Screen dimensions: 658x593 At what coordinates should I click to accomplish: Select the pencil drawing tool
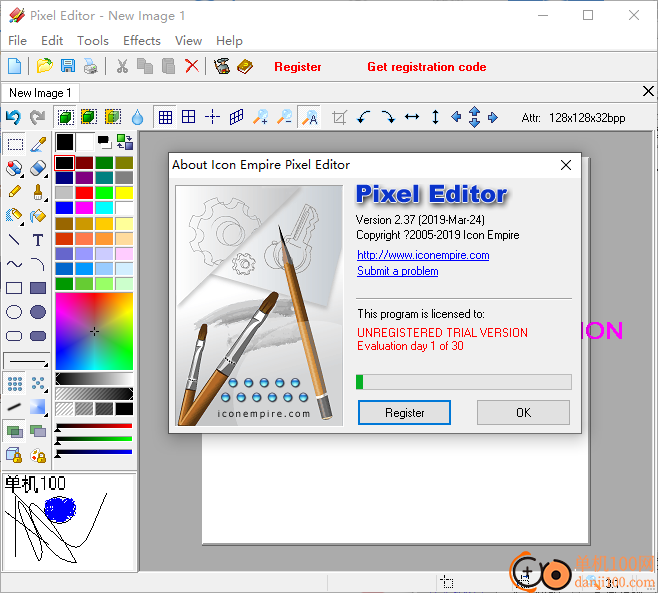click(15, 192)
